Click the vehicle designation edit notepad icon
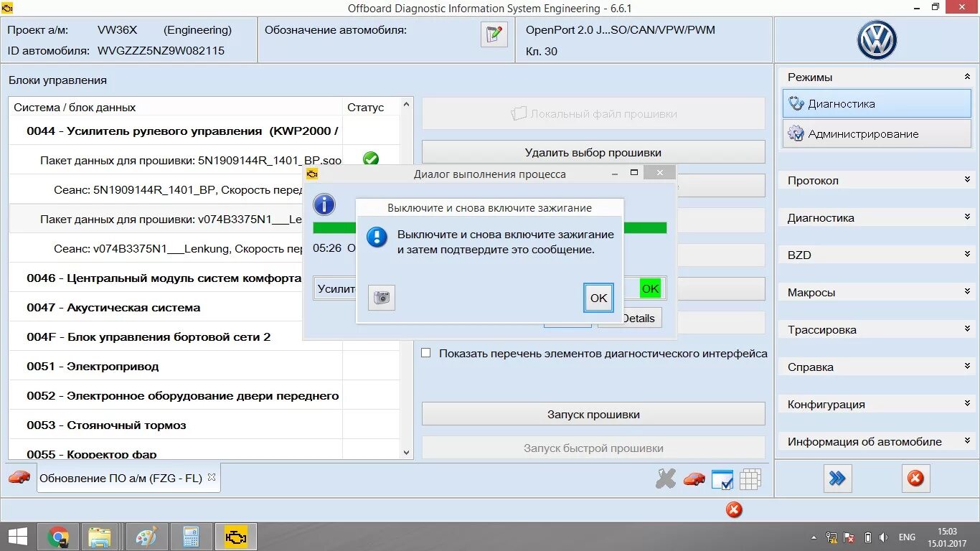 [x=494, y=34]
